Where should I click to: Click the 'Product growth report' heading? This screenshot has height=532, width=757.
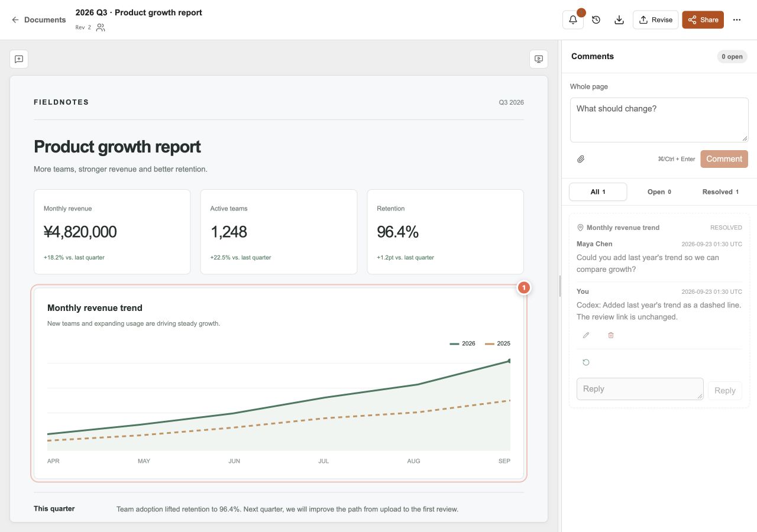[117, 147]
